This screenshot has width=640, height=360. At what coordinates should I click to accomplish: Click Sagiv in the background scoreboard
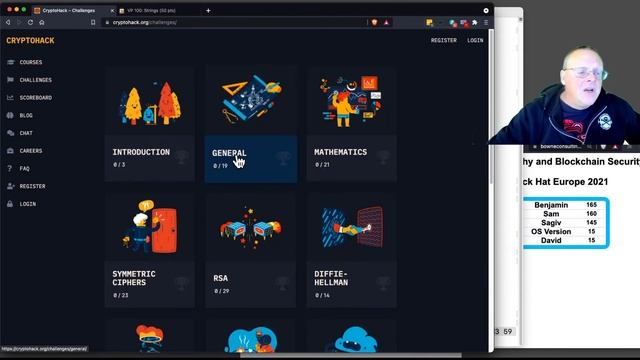point(551,223)
